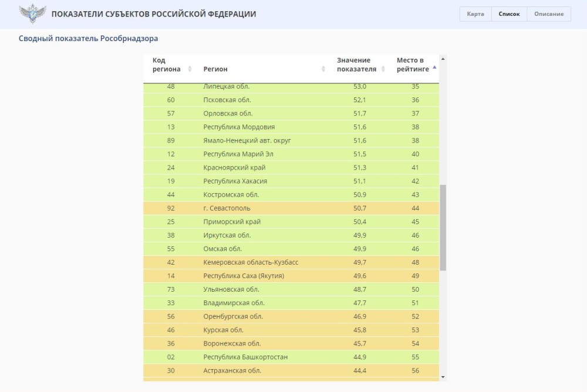Viewport: 587px width, 392px height.
Task: Click the value 45,8 cell
Action: coord(360,330)
